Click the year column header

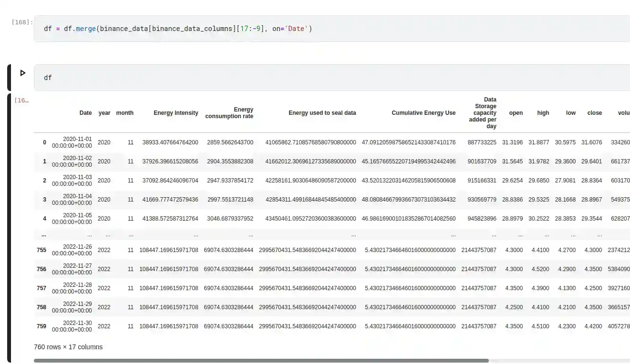(104, 113)
